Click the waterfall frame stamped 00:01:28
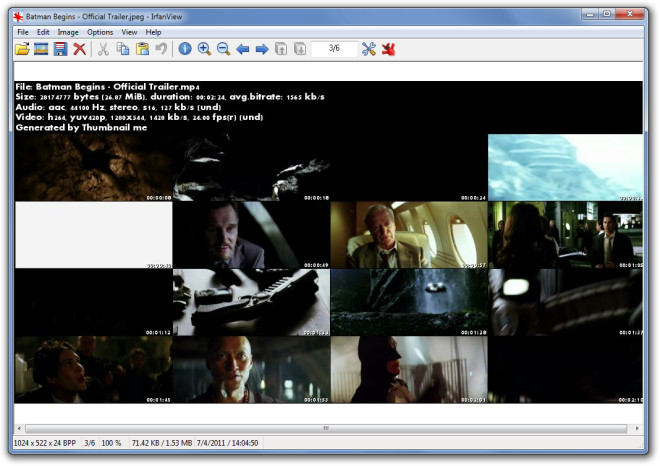 coord(409,302)
